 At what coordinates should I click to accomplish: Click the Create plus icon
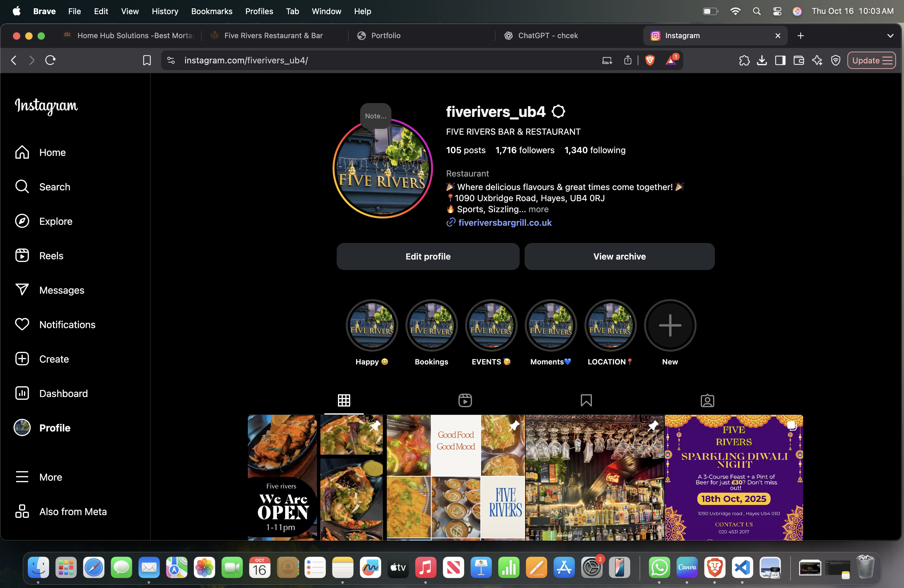click(22, 359)
